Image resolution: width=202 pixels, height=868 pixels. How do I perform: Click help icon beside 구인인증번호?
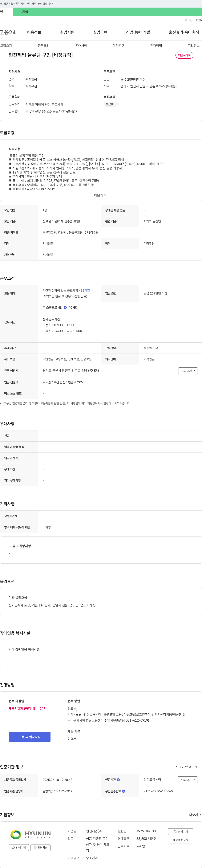123,791
